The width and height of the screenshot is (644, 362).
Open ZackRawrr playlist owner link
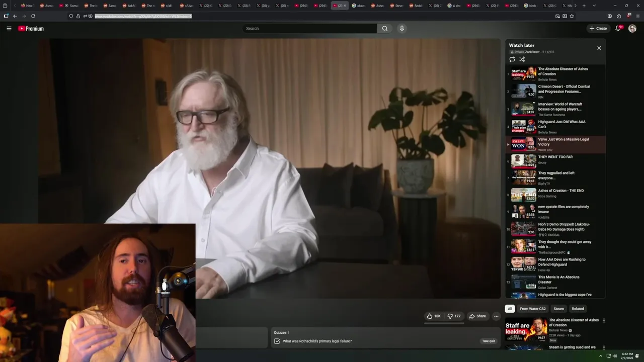532,52
